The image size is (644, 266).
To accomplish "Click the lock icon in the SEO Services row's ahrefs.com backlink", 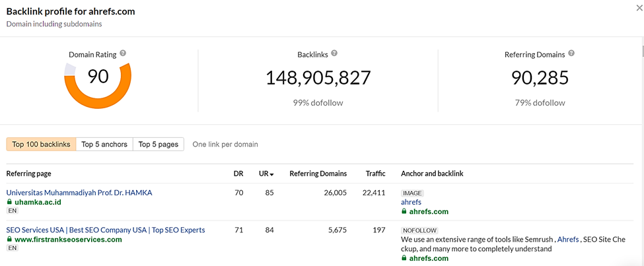I will (x=404, y=258).
